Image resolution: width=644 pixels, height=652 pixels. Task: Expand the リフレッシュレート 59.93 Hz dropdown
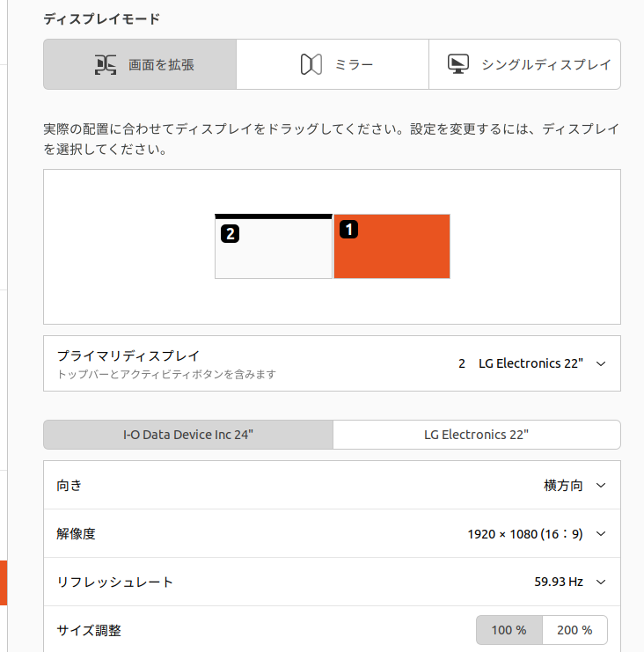point(601,582)
